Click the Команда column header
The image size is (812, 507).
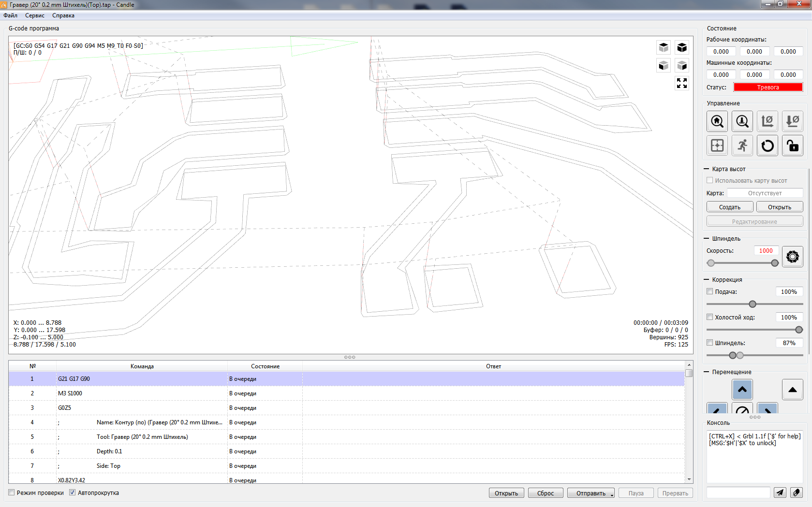tap(142, 366)
